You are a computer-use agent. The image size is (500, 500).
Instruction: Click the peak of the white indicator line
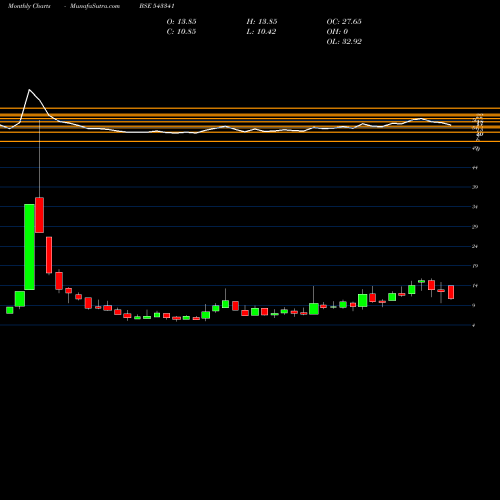point(29,90)
